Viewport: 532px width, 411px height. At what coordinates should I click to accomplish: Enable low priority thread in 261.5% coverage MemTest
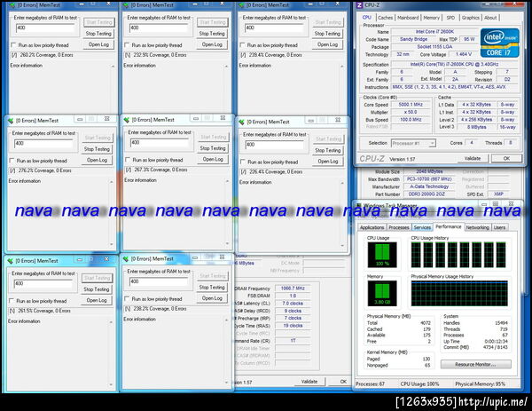12,301
